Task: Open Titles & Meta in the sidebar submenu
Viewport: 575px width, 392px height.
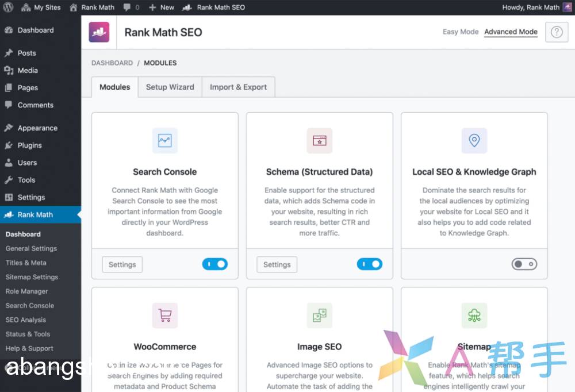Action: tap(26, 263)
